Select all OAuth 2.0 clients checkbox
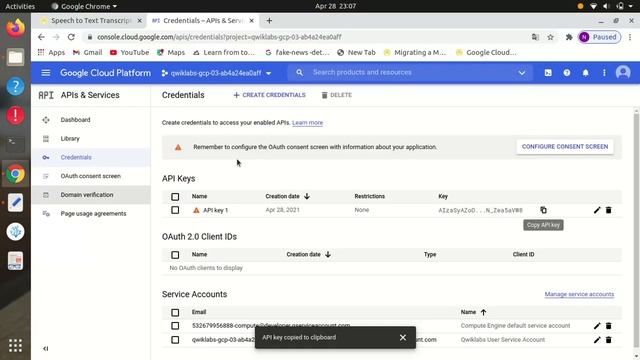Viewport: 640px width, 360px height. [175, 255]
